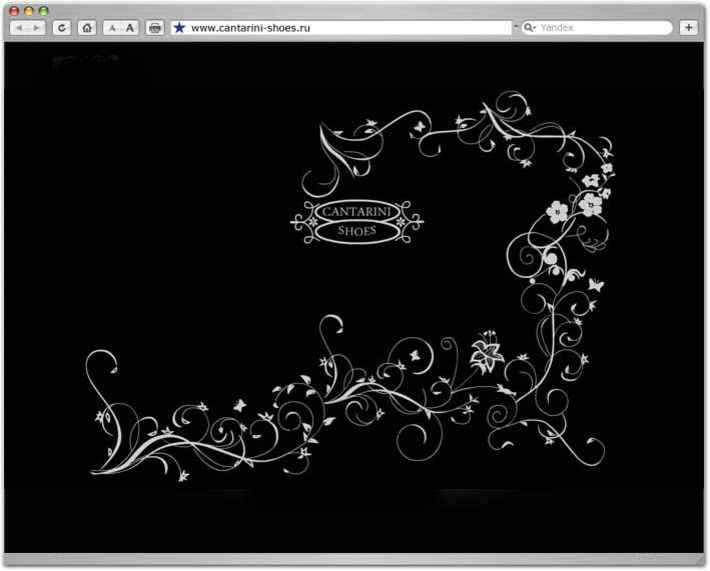Open the home page via house icon
This screenshot has height=571, width=710.
(x=87, y=28)
